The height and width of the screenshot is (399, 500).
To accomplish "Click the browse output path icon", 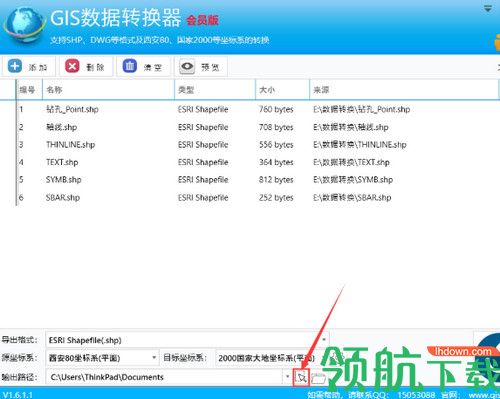I will tap(301, 377).
